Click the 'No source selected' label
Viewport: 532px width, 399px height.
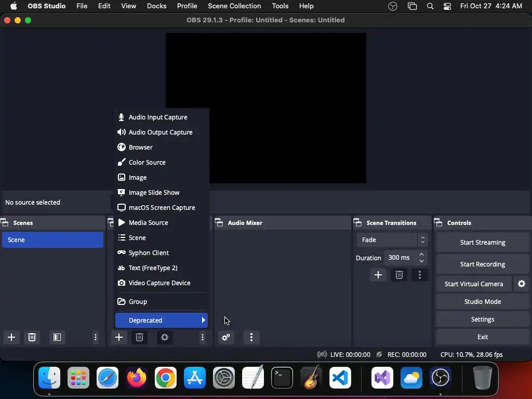coord(33,202)
